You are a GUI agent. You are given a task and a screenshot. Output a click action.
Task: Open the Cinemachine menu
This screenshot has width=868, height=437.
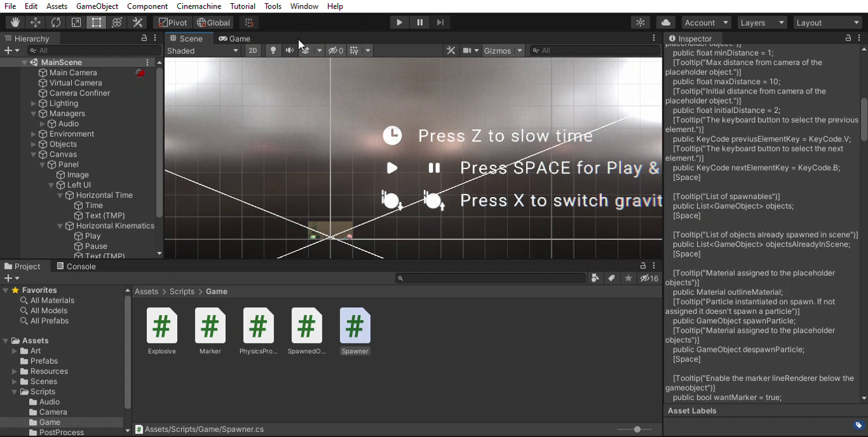(x=199, y=6)
